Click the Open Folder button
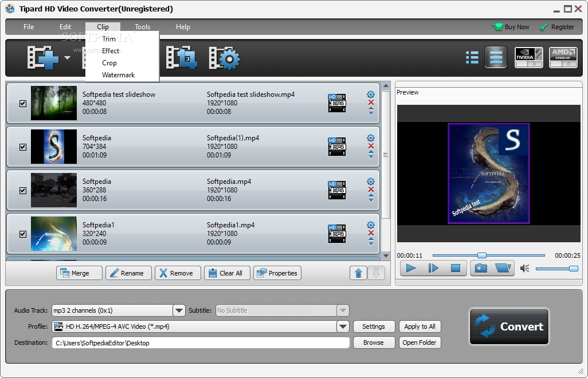This screenshot has height=378, width=588. click(x=420, y=343)
